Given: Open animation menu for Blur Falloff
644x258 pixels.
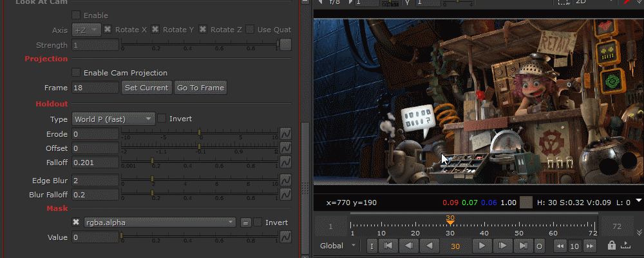Looking at the screenshot, I should [285, 194].
